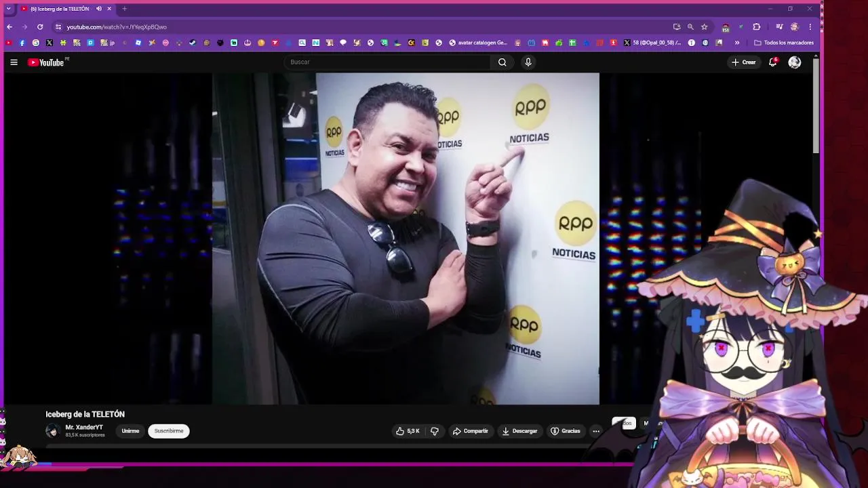Click the Crear button
This screenshot has width=868, height=488.
pos(744,62)
